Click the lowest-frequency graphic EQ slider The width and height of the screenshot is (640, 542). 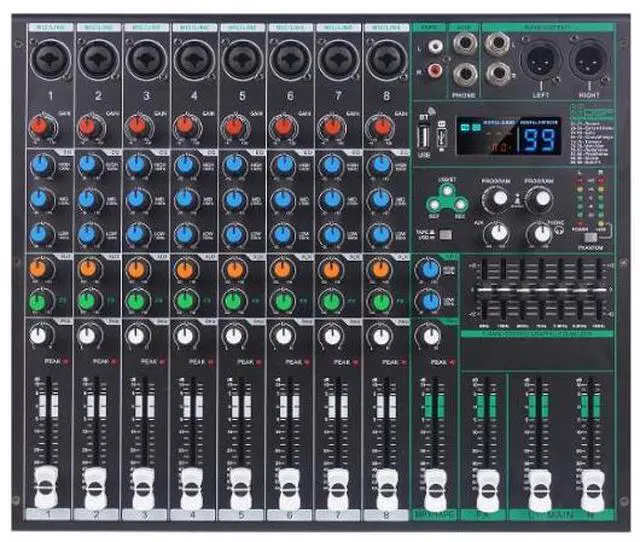[x=484, y=289]
